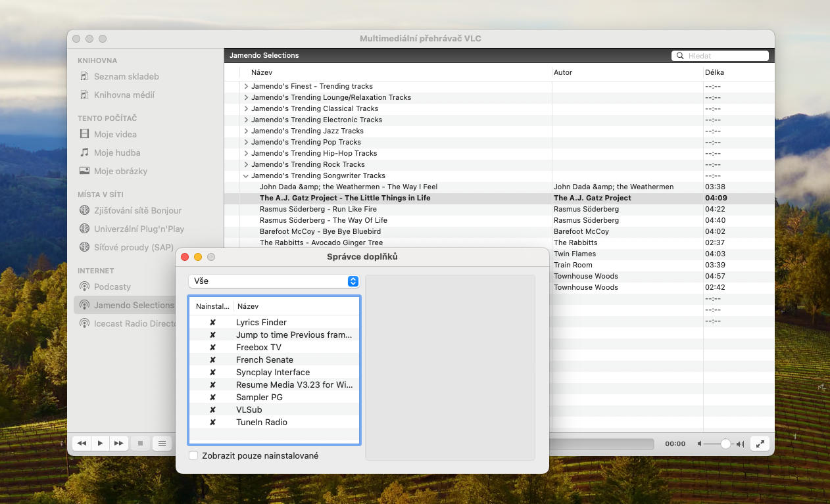830x504 pixels.
Task: Toggle installed mark for Lyrics Finder
Action: coord(212,323)
